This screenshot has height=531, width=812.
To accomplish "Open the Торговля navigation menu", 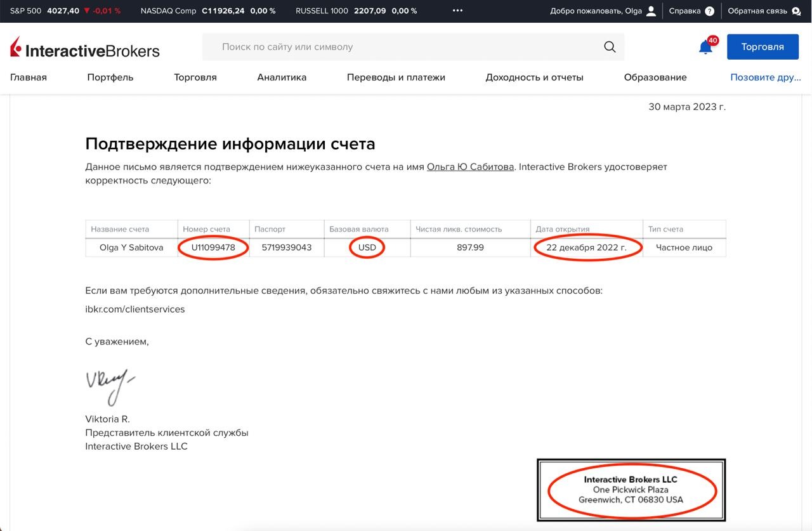I will pyautogui.click(x=195, y=77).
